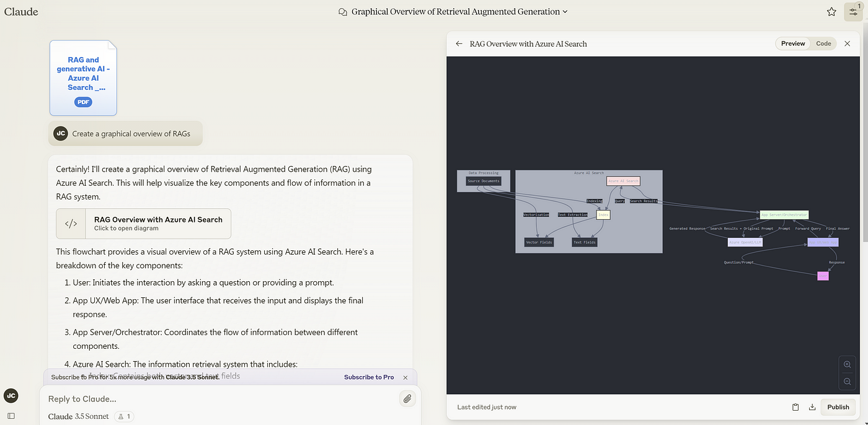Open Claude 3.5 Sonnet model selector
The width and height of the screenshot is (868, 425).
point(78,416)
